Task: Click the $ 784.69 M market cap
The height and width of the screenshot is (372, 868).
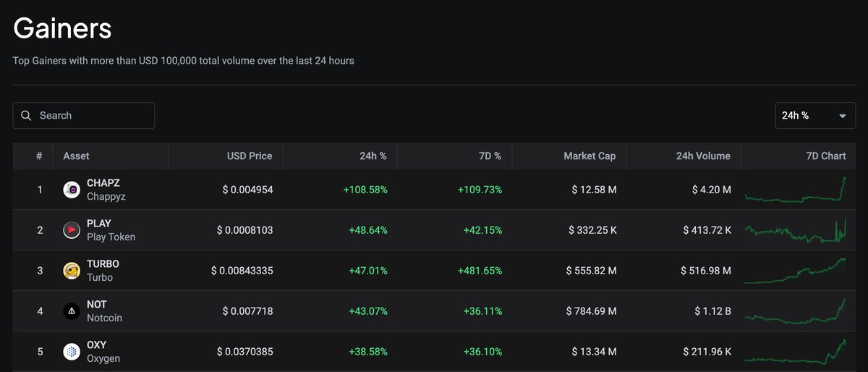Action: (591, 311)
